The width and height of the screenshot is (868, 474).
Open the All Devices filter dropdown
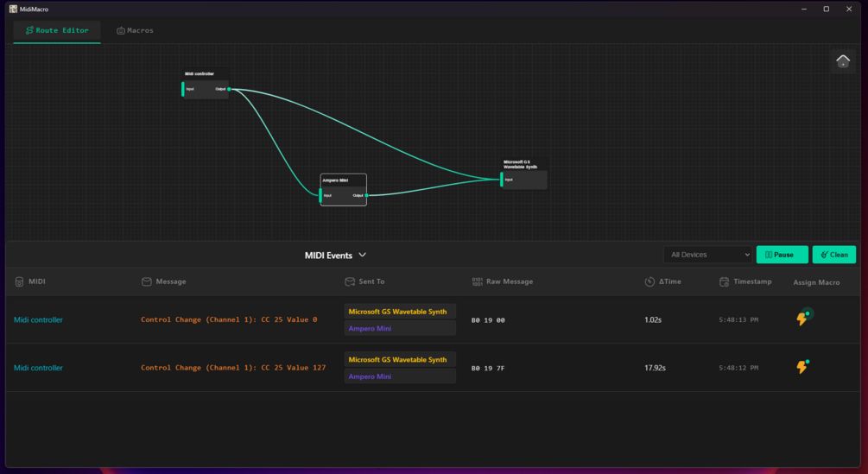tap(707, 255)
